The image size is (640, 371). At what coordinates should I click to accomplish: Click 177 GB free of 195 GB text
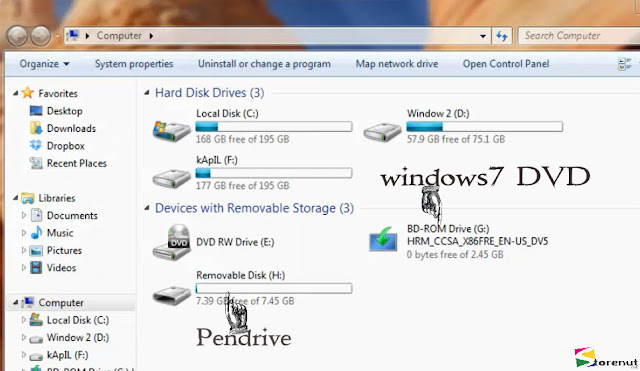(x=242, y=186)
